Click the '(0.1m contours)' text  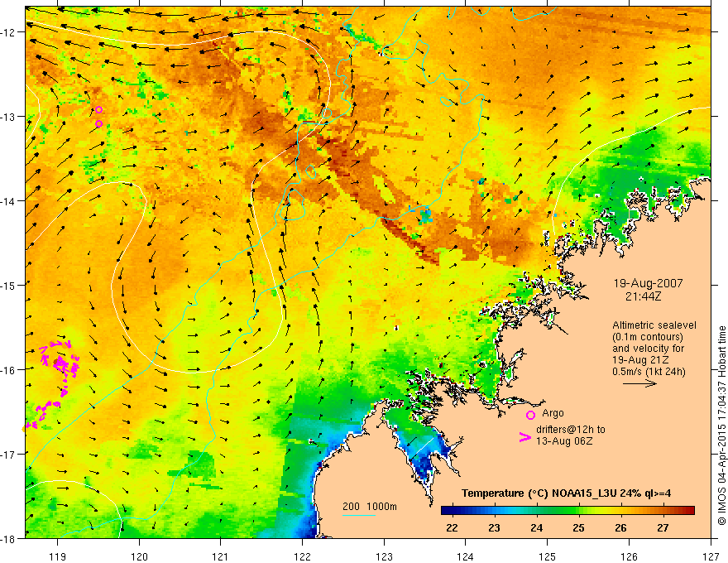648,337
